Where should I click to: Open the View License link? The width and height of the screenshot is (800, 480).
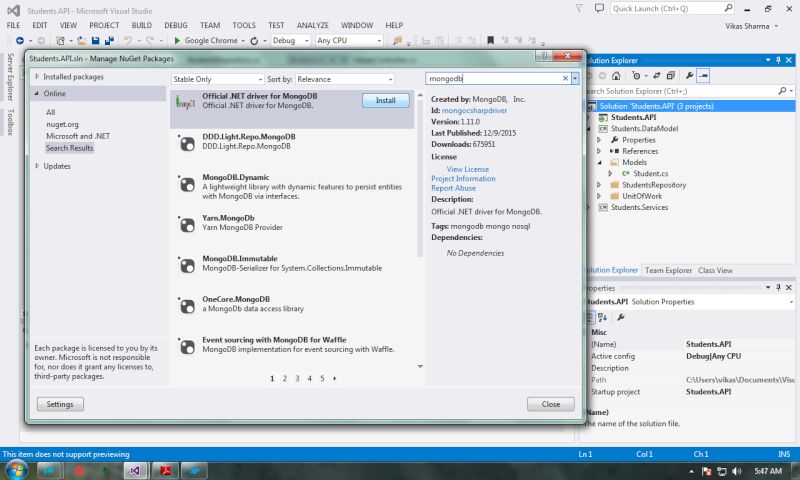pos(468,169)
